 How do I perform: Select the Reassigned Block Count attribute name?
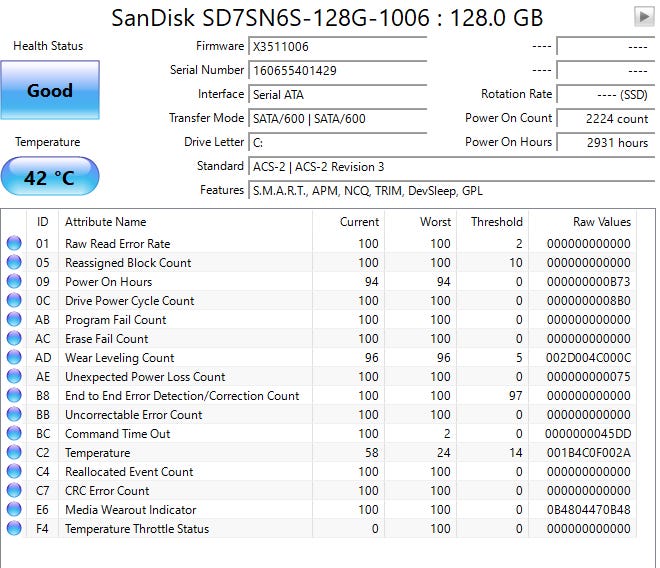128,262
